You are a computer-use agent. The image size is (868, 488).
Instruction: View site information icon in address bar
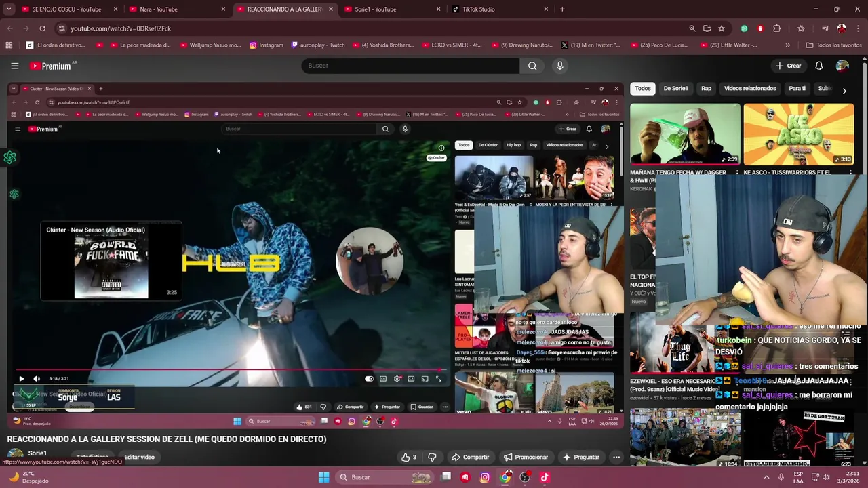pyautogui.click(x=62, y=28)
